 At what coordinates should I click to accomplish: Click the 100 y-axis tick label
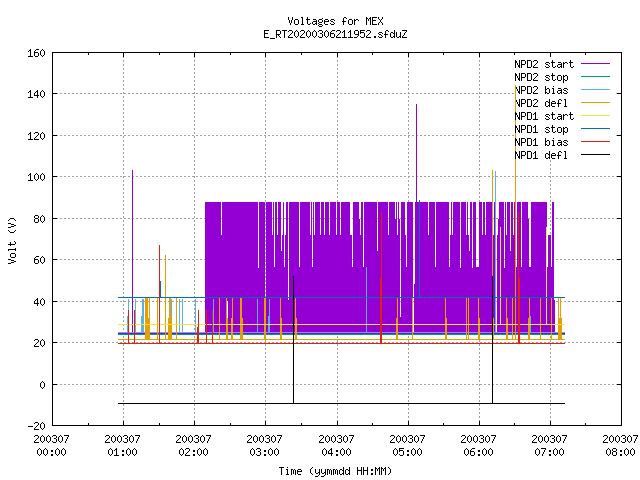point(36,177)
